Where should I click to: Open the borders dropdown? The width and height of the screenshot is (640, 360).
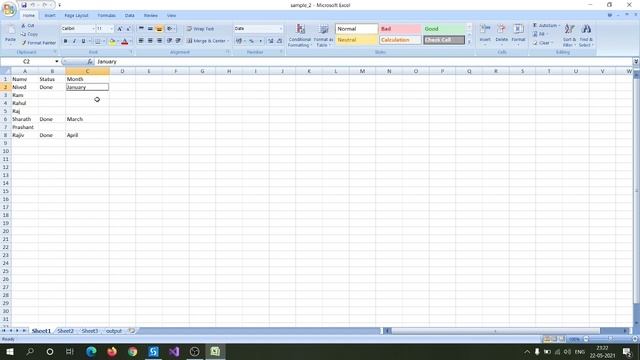[x=103, y=41]
